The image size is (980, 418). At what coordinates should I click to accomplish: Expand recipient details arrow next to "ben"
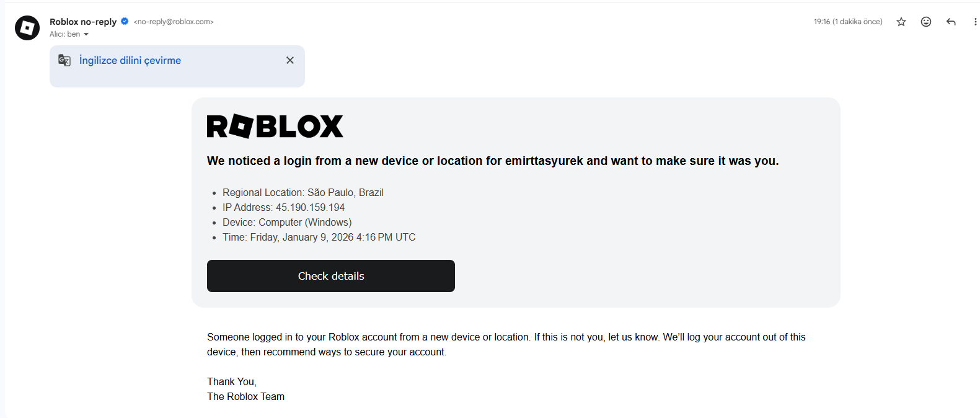click(x=86, y=35)
